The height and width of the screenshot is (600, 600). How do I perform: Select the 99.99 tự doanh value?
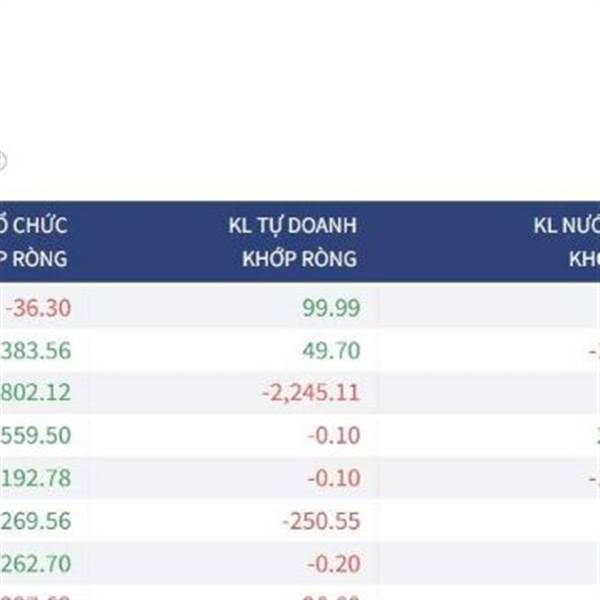click(331, 308)
